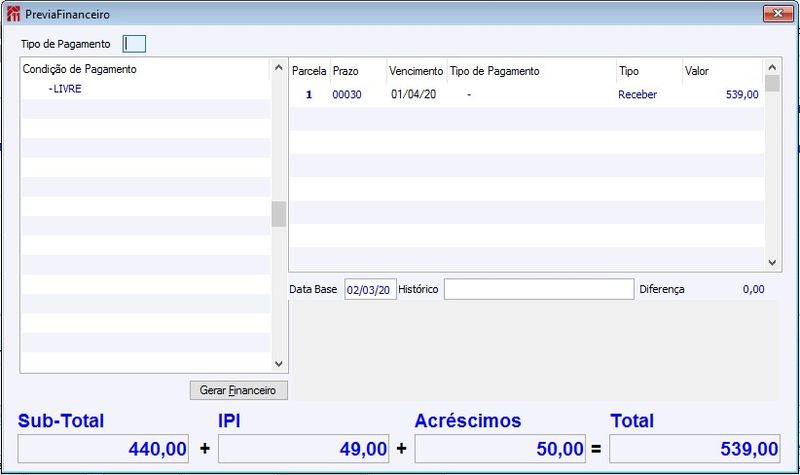
Task: Click the prazo value 00030
Action: (x=347, y=94)
